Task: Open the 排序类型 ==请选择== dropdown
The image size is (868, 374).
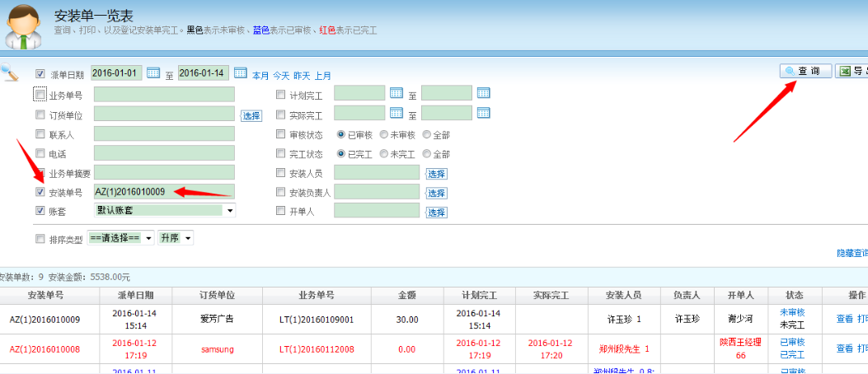Action: (x=148, y=238)
